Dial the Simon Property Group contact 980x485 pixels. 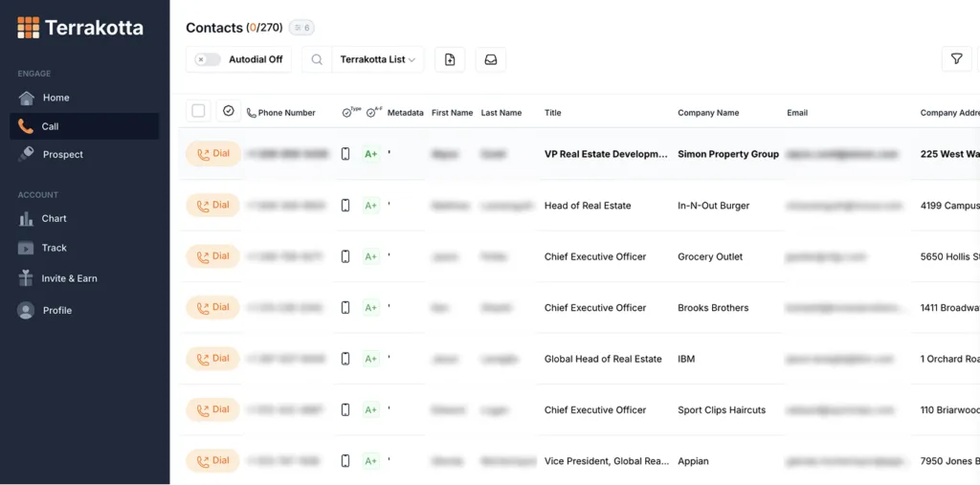[x=213, y=154]
